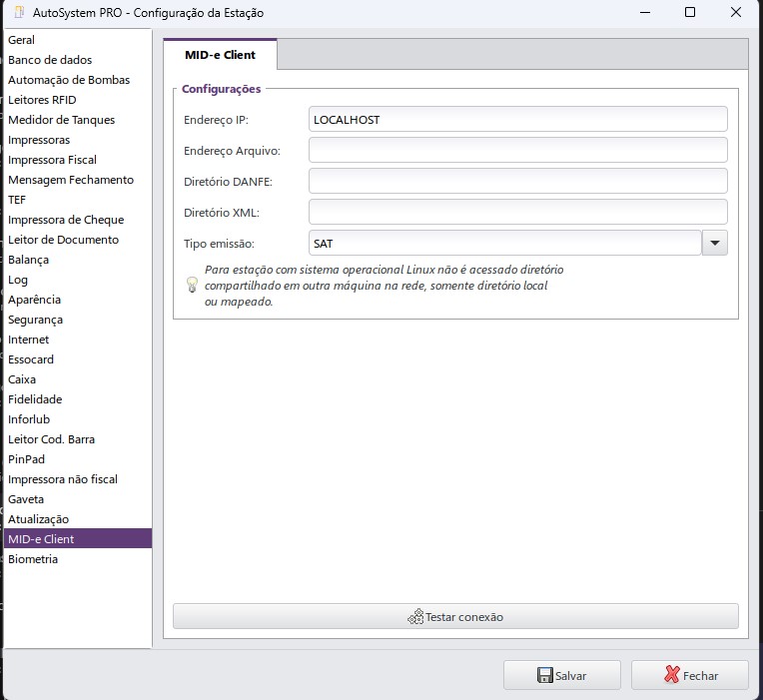This screenshot has height=700, width=763.
Task: Click the Testar conexão button
Action: (455, 616)
